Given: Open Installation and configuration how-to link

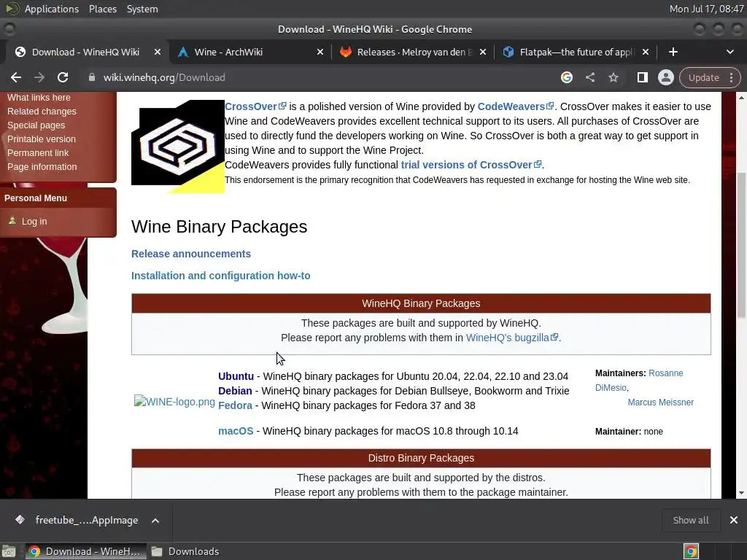Looking at the screenshot, I should 220,275.
